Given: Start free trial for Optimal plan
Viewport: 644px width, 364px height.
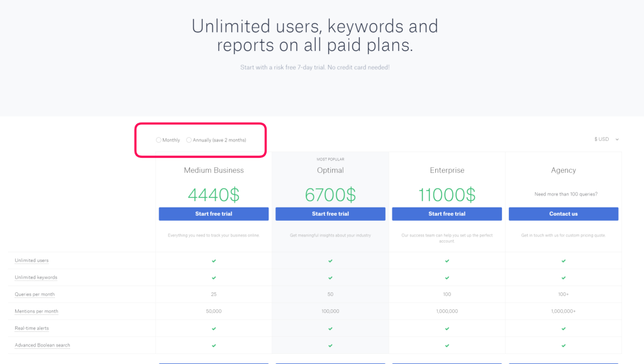Looking at the screenshot, I should (330, 214).
